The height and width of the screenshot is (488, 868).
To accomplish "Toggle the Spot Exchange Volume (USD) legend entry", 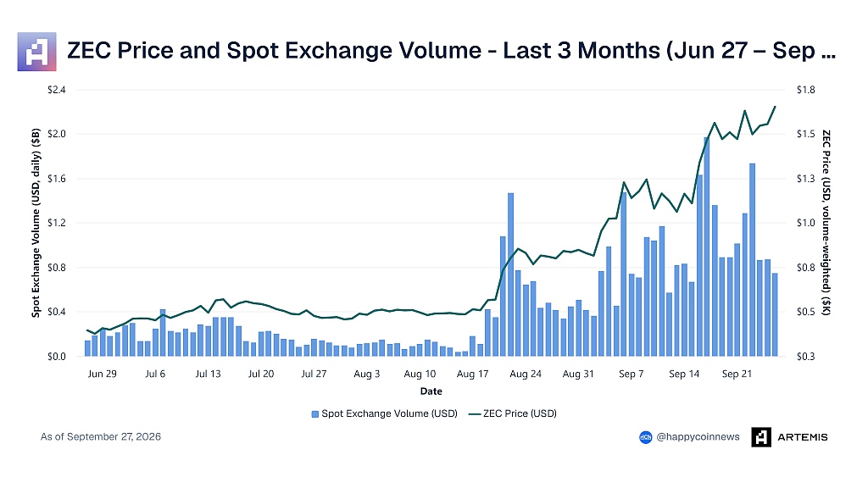I will pyautogui.click(x=384, y=413).
